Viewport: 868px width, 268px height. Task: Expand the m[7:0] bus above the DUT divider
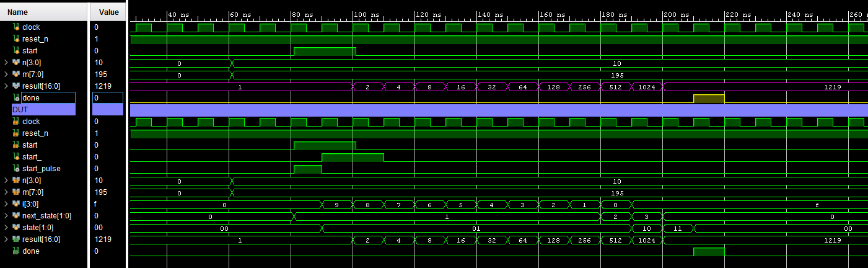click(6, 74)
